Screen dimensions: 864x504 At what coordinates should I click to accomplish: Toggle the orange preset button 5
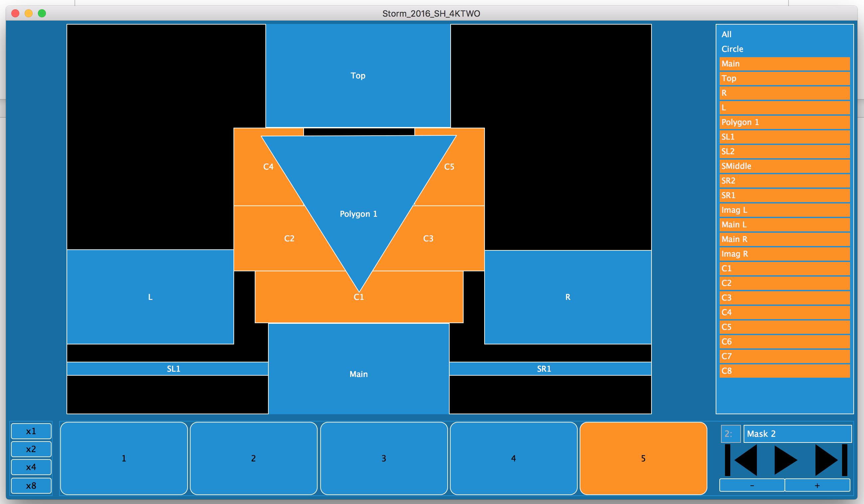tap(643, 458)
